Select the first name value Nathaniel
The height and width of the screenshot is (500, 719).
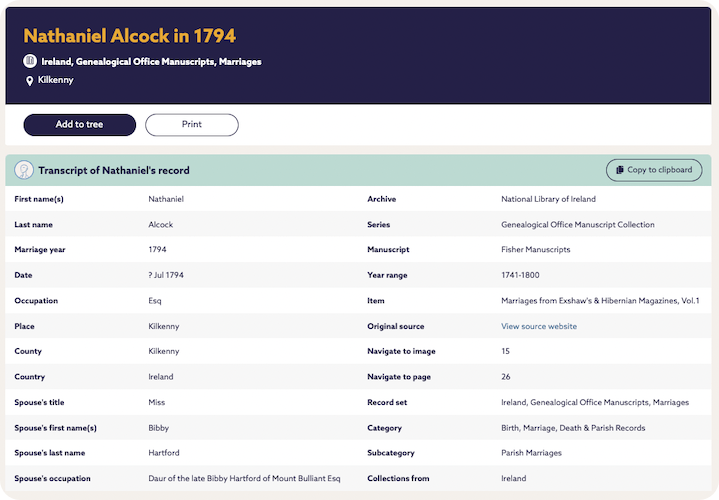click(166, 199)
